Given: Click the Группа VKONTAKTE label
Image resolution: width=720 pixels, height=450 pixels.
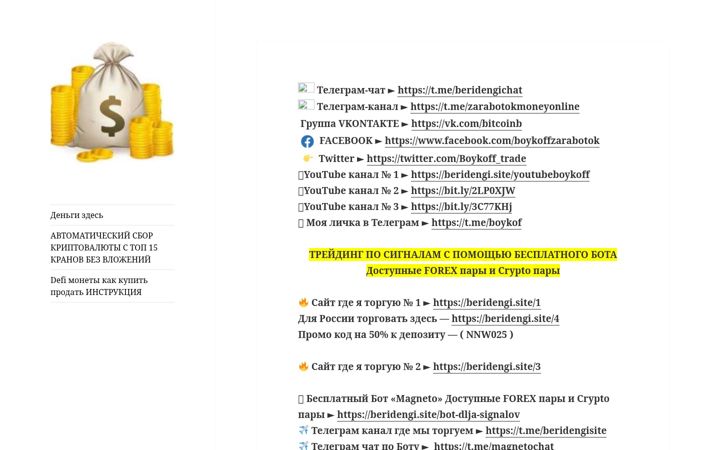Looking at the screenshot, I should click(350, 124).
